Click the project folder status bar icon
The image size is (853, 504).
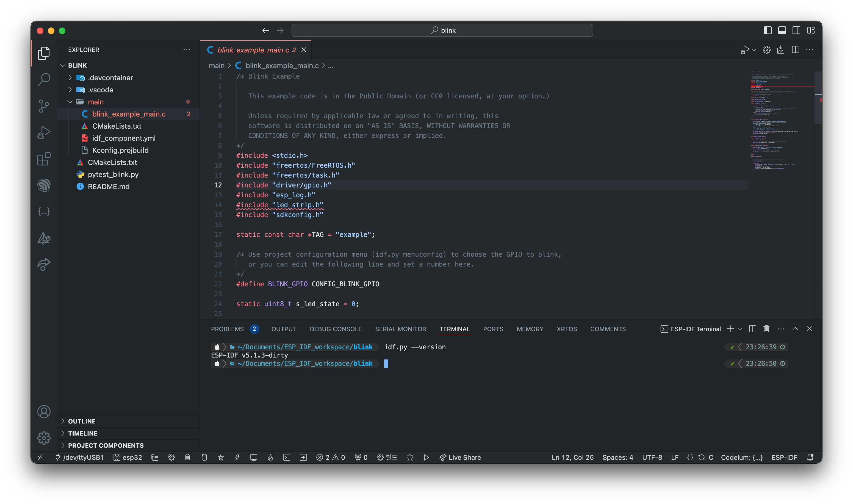tap(155, 458)
